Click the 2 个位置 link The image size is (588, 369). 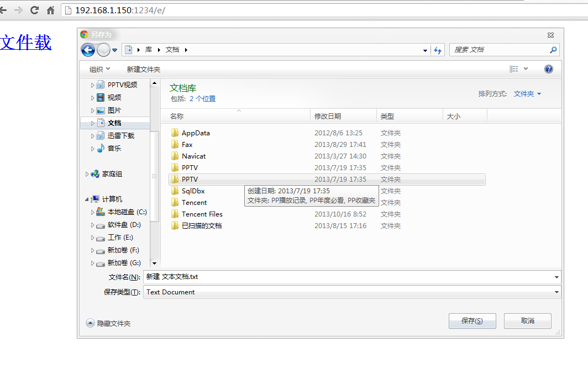pyautogui.click(x=202, y=99)
